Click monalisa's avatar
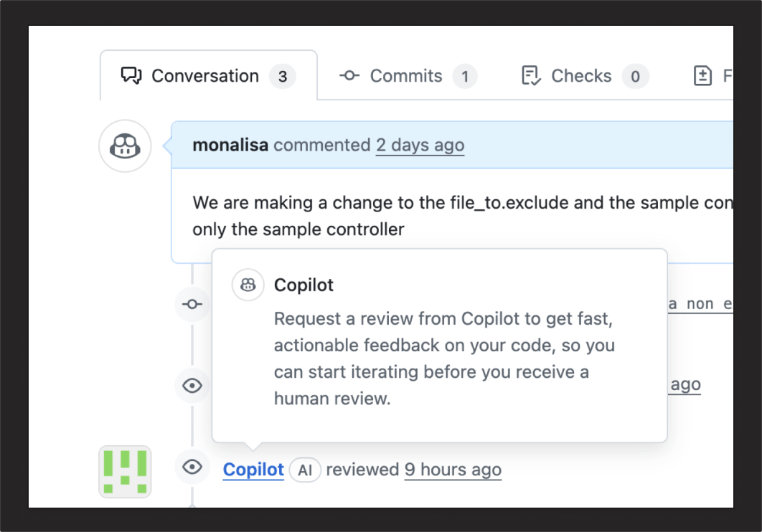Image resolution: width=762 pixels, height=532 pixels. click(x=125, y=146)
